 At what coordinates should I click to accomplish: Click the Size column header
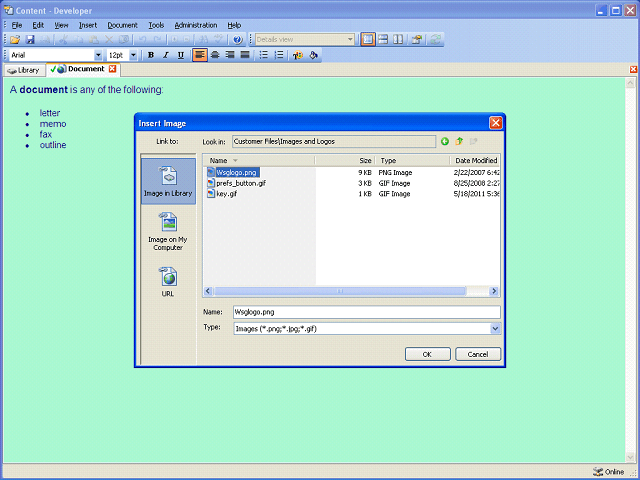(345, 161)
